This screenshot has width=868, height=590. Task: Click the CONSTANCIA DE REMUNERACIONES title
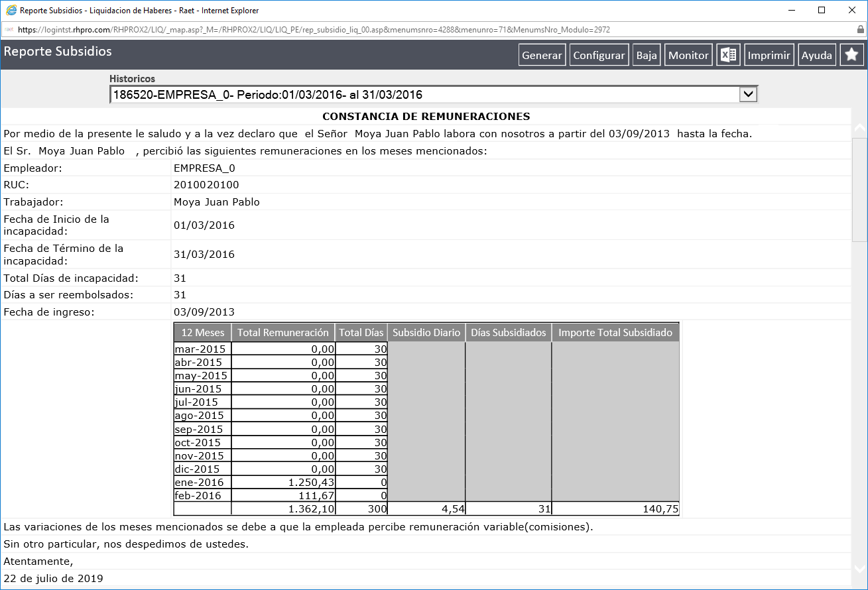pyautogui.click(x=426, y=117)
